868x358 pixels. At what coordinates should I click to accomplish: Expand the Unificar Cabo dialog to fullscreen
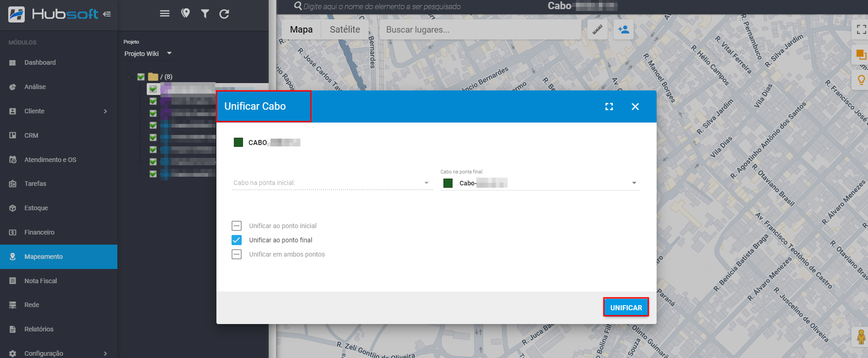pyautogui.click(x=609, y=106)
